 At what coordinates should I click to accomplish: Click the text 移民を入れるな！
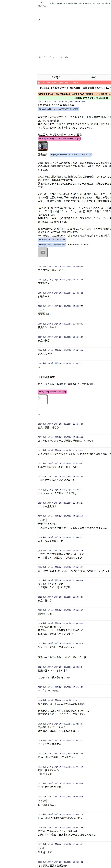pos(47,327)
